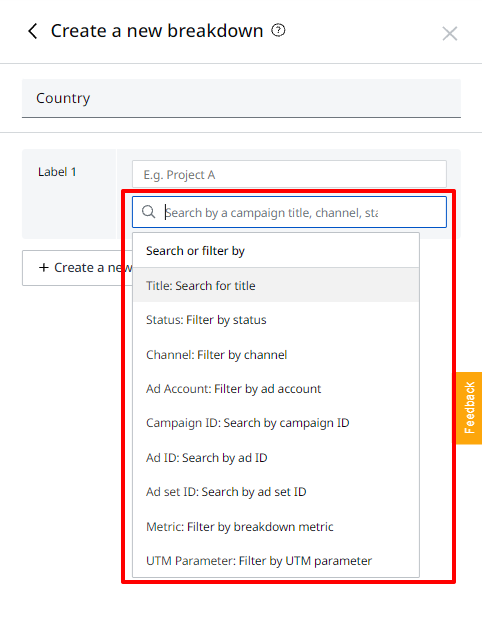The image size is (482, 618).
Task: Click the Country breakdown name field
Action: [x=241, y=98]
